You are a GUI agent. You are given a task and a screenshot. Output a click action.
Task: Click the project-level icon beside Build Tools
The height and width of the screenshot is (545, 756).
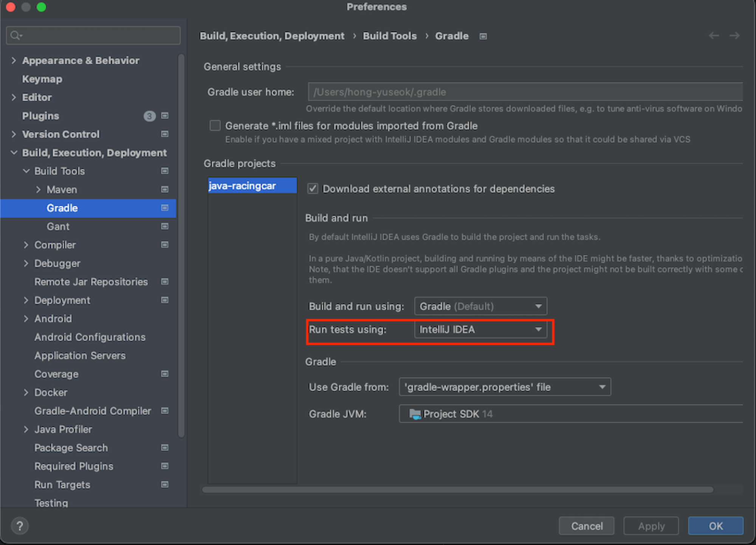pos(165,171)
